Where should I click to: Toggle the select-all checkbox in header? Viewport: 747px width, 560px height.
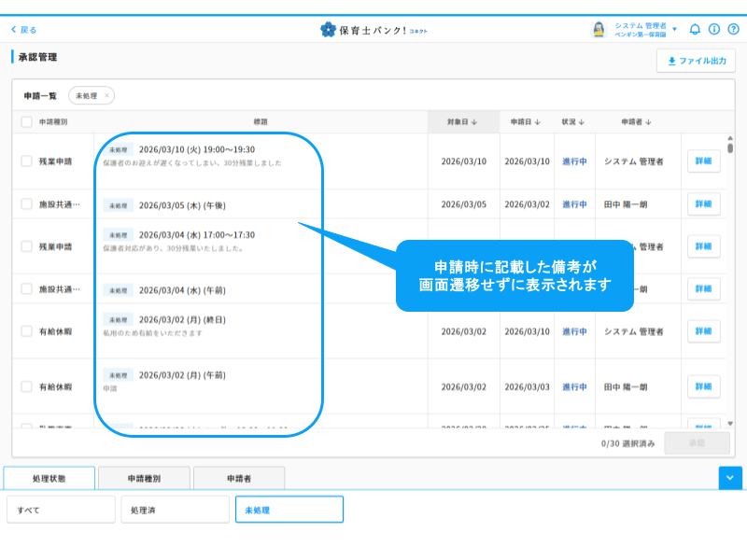[x=26, y=122]
